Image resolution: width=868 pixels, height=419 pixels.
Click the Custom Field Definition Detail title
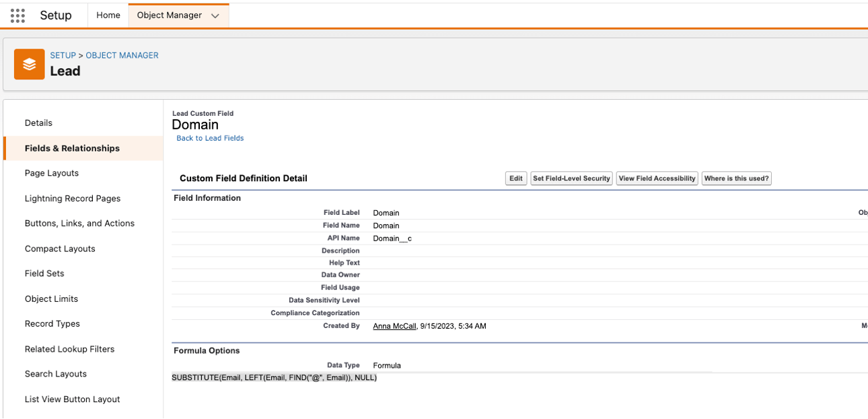click(244, 179)
